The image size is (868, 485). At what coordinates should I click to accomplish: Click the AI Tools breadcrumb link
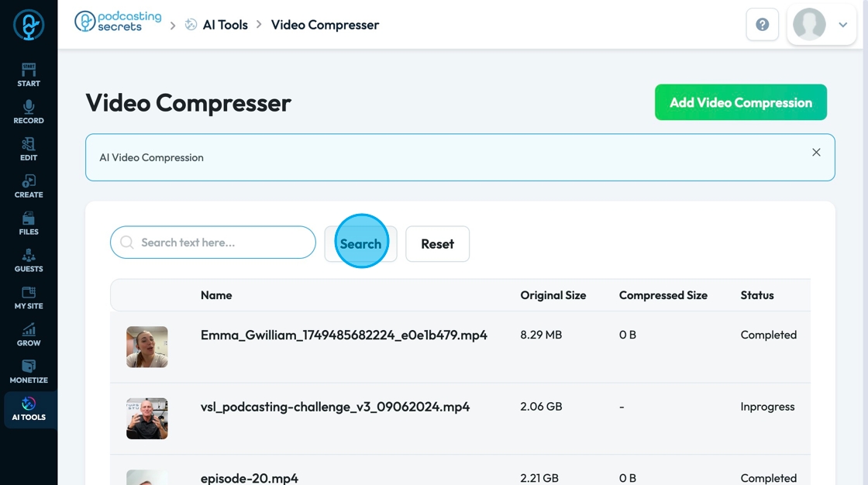click(226, 25)
